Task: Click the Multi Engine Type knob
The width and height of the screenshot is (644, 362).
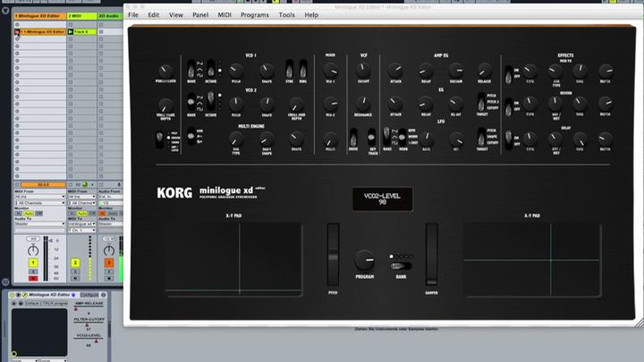Action: tap(236, 139)
